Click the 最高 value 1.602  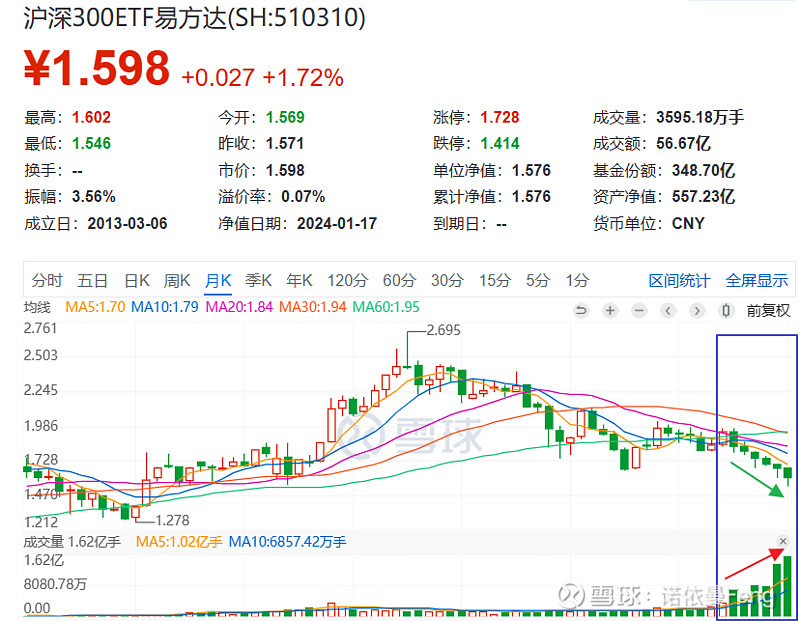click(x=91, y=117)
